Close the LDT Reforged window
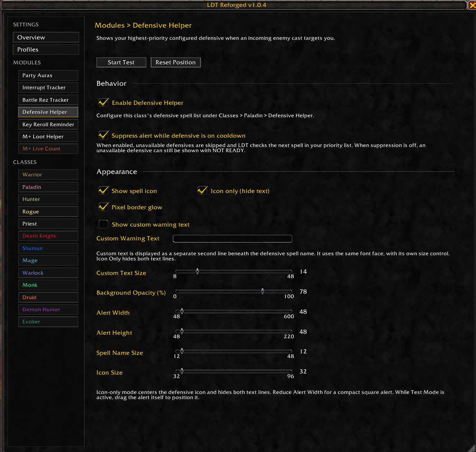Image resolution: width=476 pixels, height=452 pixels. pos(472,5)
